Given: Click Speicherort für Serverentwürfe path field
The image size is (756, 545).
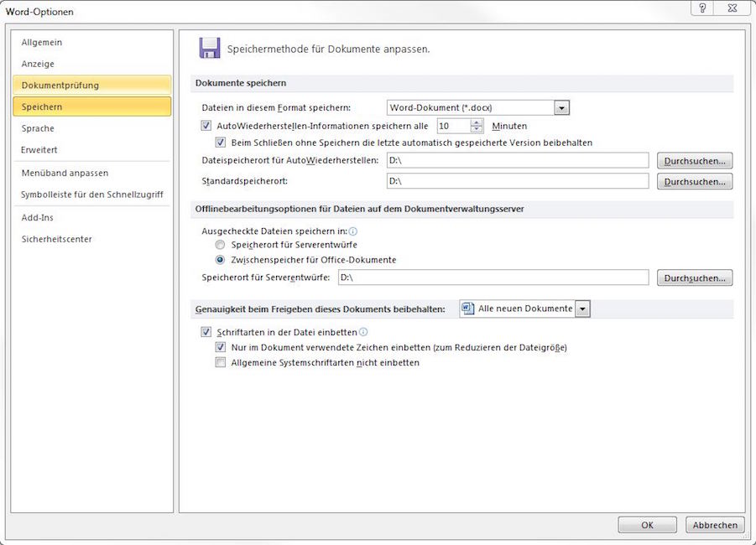Looking at the screenshot, I should click(493, 278).
